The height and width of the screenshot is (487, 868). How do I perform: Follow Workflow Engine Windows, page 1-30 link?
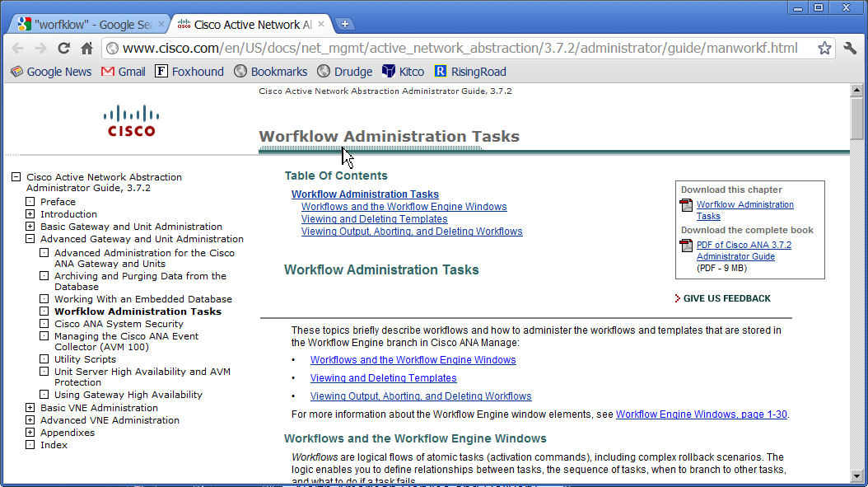[x=702, y=414]
